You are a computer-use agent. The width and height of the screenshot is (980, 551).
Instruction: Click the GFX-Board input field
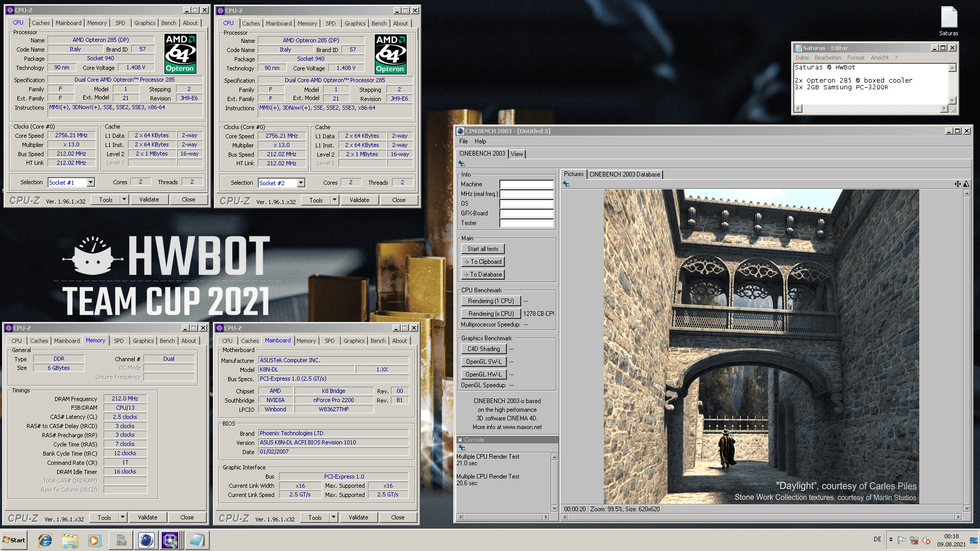(526, 213)
